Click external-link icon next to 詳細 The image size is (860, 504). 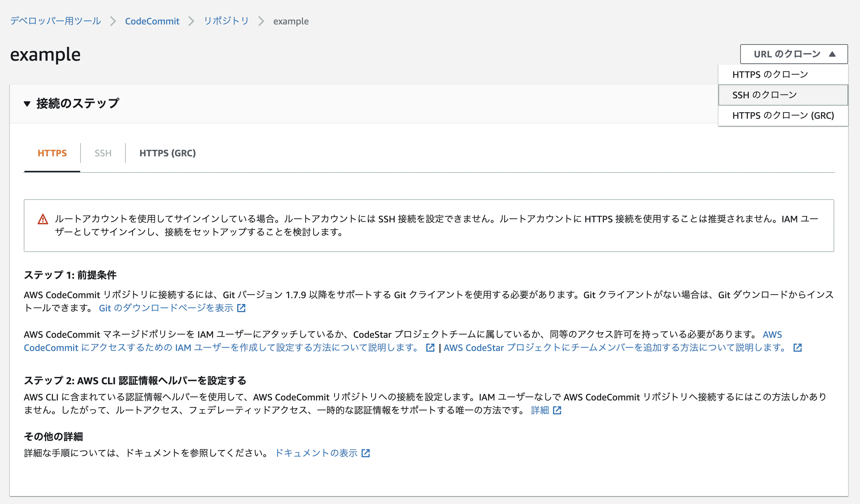pos(557,410)
